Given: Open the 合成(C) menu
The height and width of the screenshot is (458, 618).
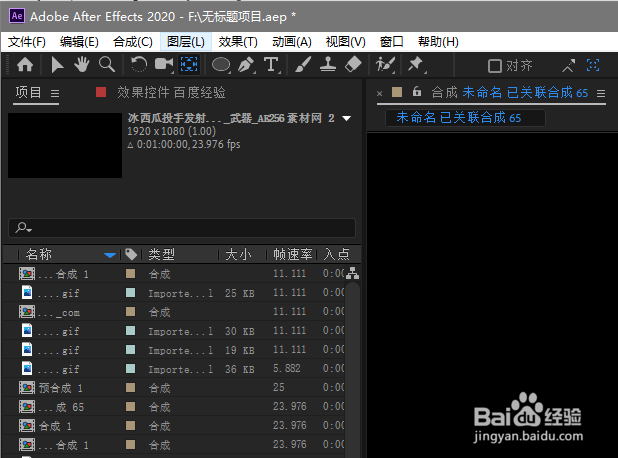Looking at the screenshot, I should click(133, 42).
